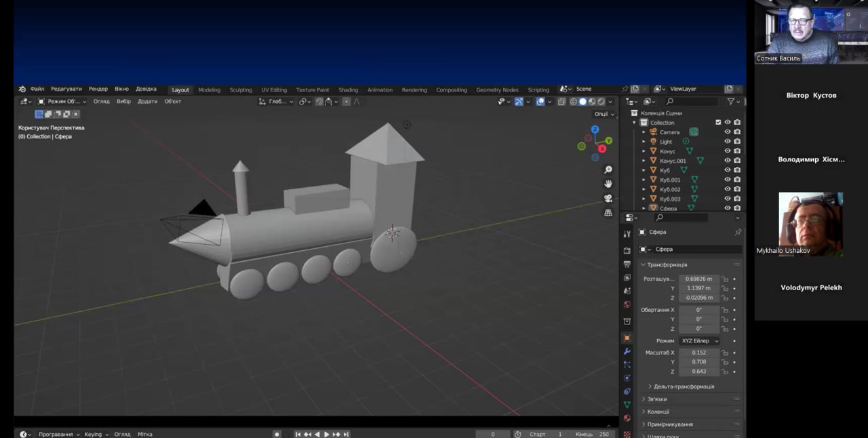Click the hand pan view icon
Viewport: 868px width, 438px height.
608,184
